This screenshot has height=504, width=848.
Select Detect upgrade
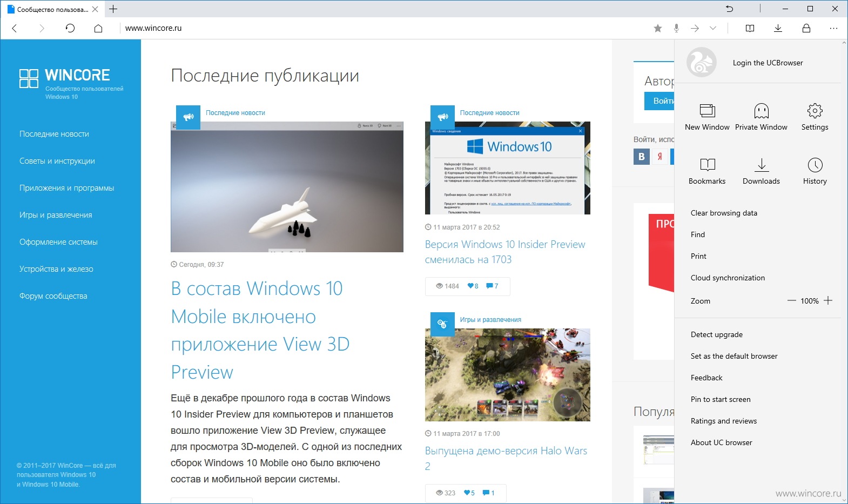pos(717,334)
